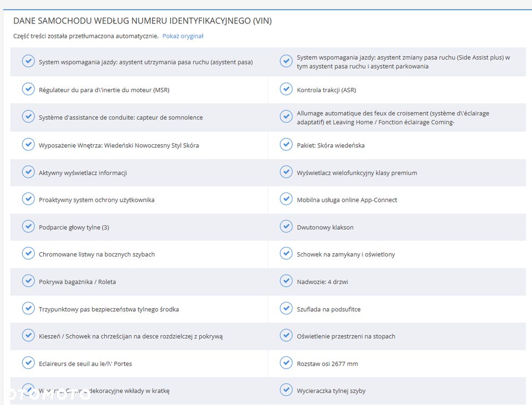Click check icon beside 'Oświetlenie przestrzeni na stopach'

pyautogui.click(x=286, y=336)
